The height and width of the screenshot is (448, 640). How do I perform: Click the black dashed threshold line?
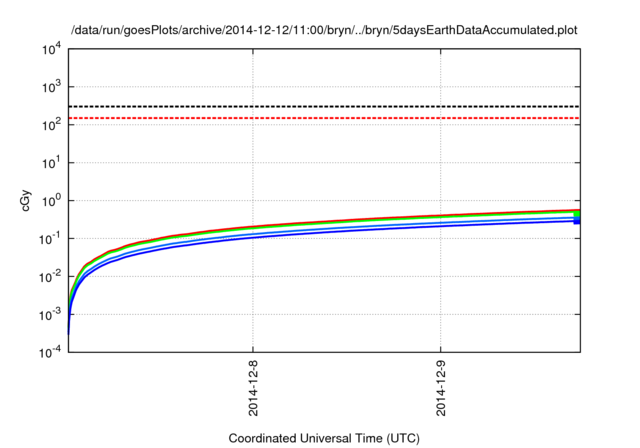[324, 106]
